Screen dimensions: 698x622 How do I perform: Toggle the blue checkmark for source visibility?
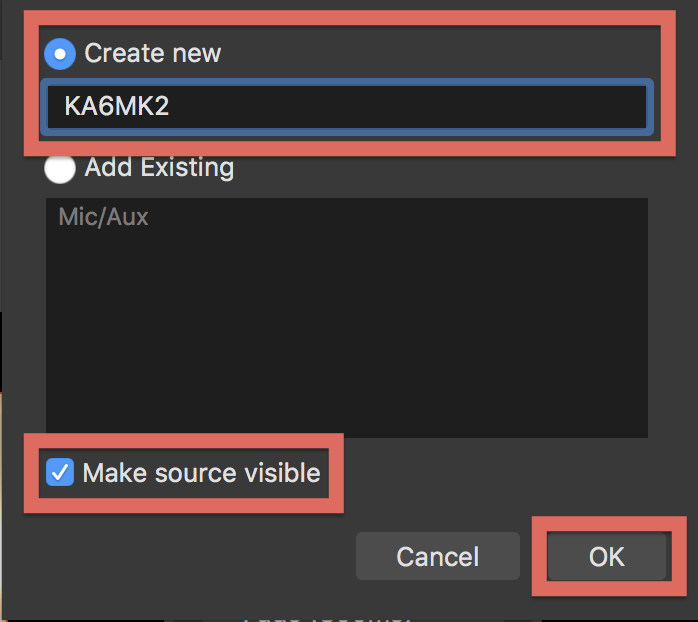(x=61, y=473)
